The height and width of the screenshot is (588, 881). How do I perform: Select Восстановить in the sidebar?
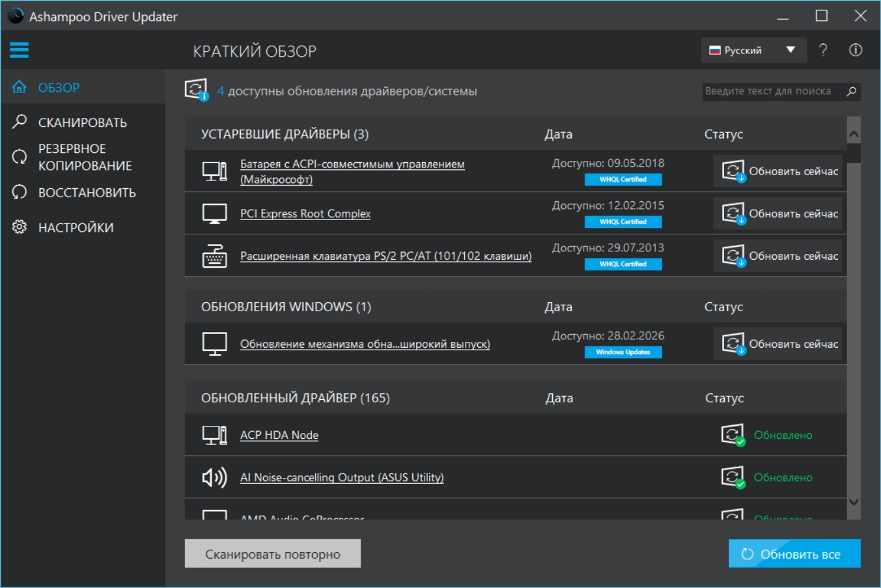coord(87,193)
